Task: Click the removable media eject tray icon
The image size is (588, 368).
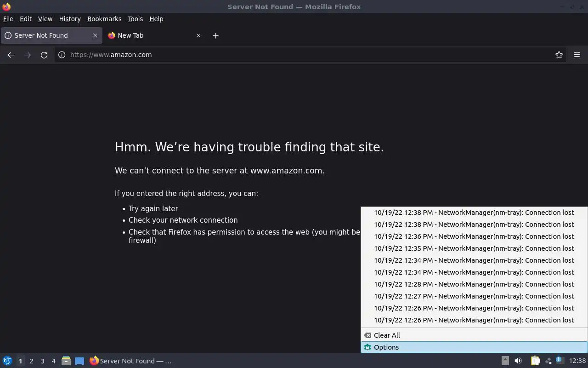Action: [505, 361]
